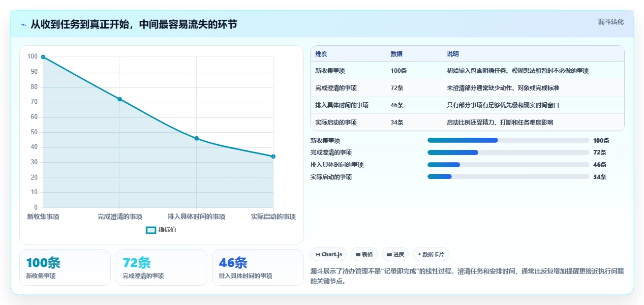Open the 100条 data card

(x=65, y=268)
